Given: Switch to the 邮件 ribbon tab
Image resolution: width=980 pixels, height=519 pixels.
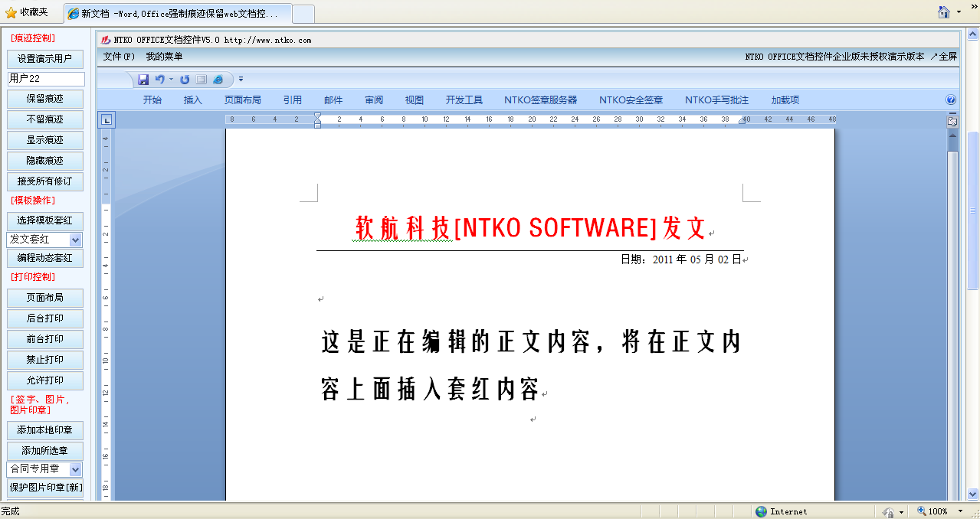Looking at the screenshot, I should 333,100.
